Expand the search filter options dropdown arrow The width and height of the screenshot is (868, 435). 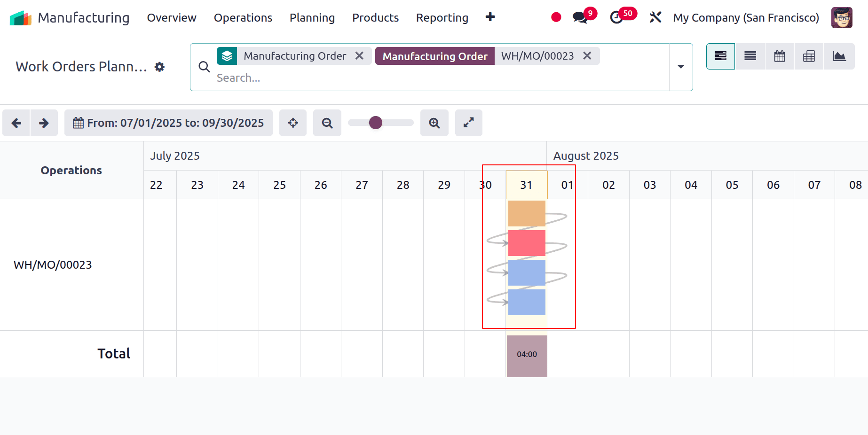click(x=680, y=67)
